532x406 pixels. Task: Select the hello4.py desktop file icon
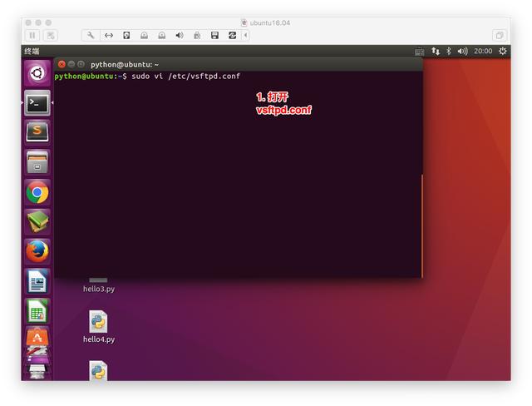98,322
